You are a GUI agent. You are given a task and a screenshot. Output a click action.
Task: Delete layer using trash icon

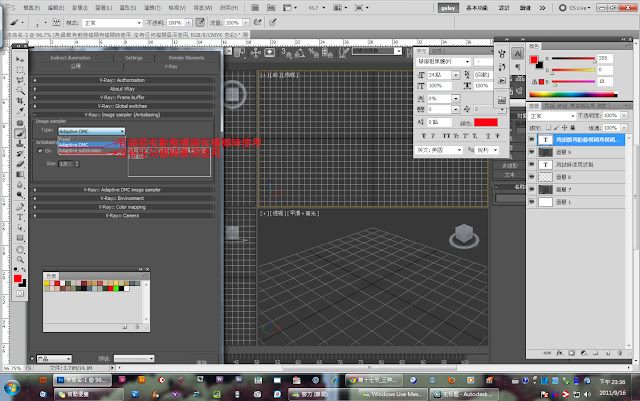pos(620,353)
